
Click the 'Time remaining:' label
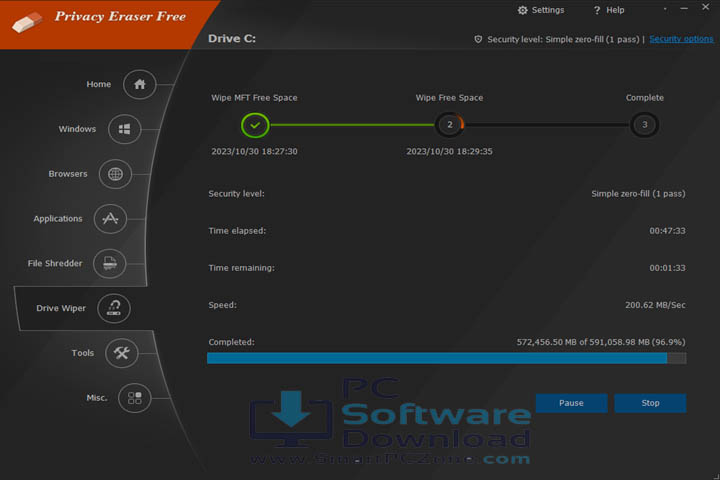click(242, 268)
